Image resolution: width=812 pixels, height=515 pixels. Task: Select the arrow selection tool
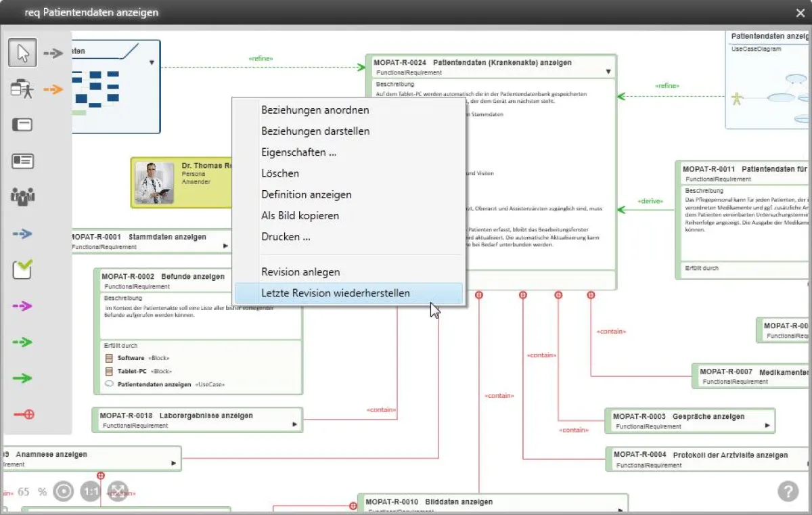point(22,52)
